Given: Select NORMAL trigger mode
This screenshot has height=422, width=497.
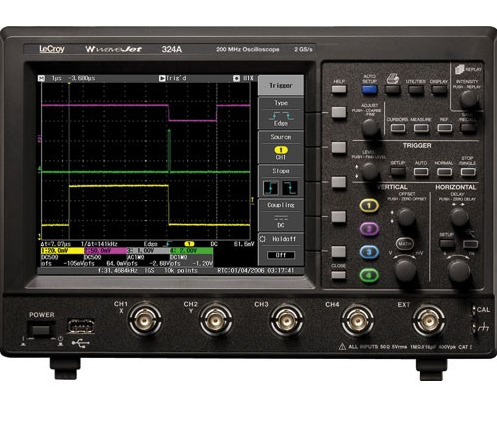Looking at the screenshot, I should pos(444,172).
